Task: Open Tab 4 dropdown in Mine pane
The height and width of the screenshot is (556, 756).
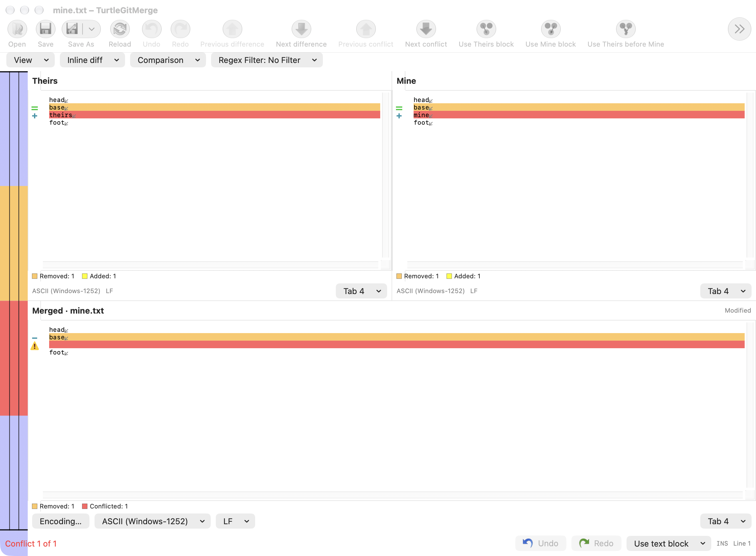Action: click(x=726, y=291)
